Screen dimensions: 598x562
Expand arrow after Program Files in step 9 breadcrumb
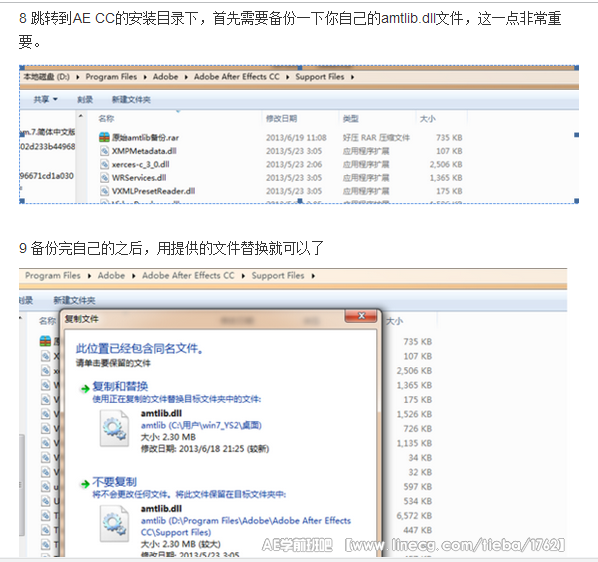[x=89, y=276]
